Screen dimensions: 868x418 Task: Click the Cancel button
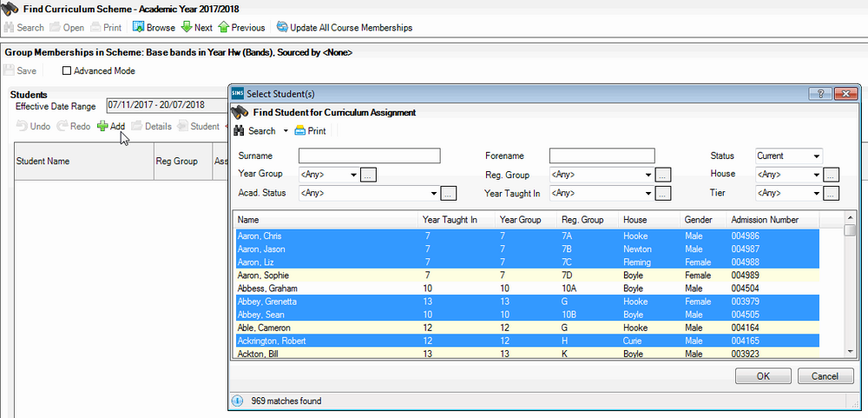point(825,376)
